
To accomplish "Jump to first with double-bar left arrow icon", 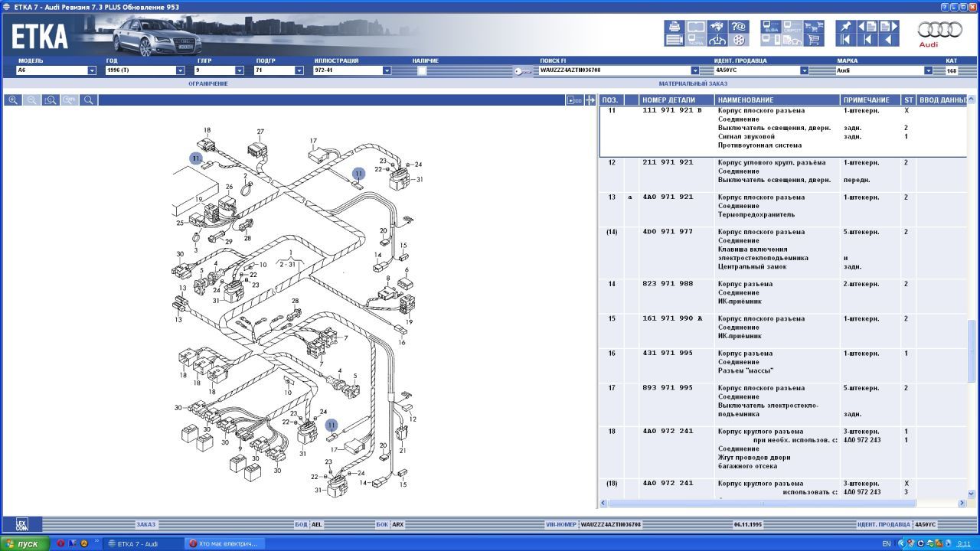I will click(845, 40).
